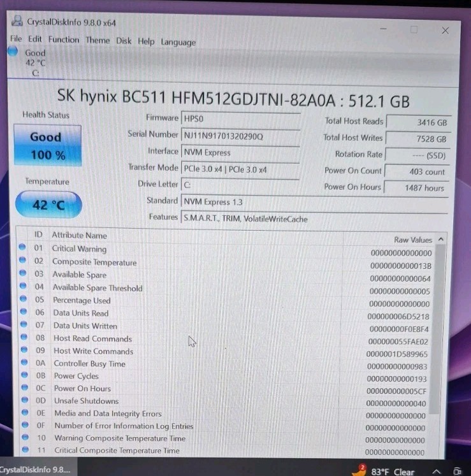Viewport: 471px width, 476px height.
Task: Click raw value 0000000000013B
Action: [x=401, y=266]
